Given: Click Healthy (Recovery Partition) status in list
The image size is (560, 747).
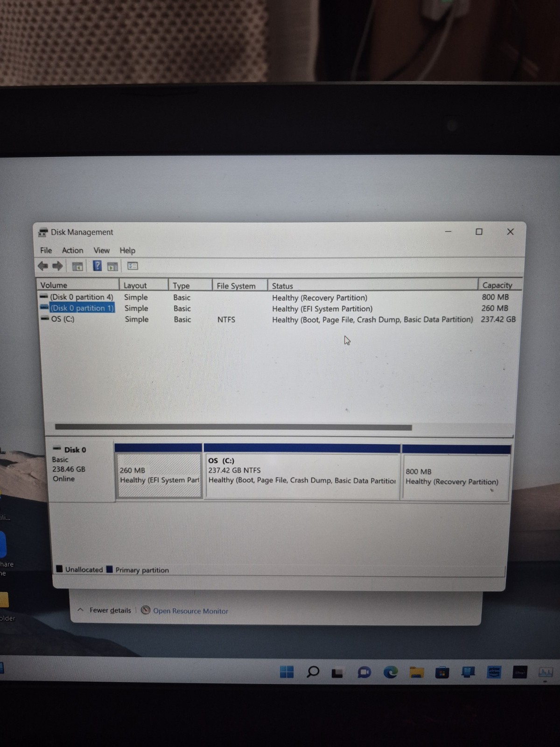Looking at the screenshot, I should pos(320,297).
